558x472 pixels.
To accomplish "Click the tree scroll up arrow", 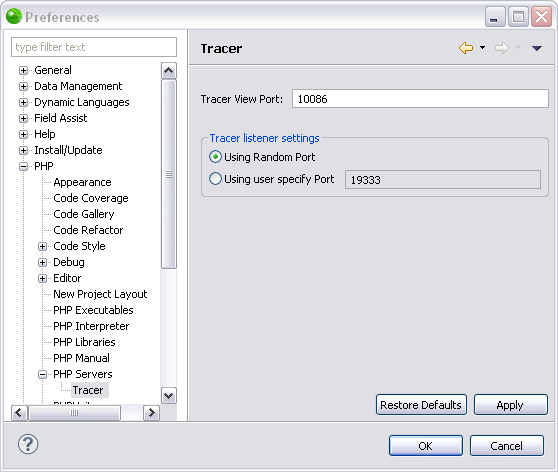I will 169,70.
